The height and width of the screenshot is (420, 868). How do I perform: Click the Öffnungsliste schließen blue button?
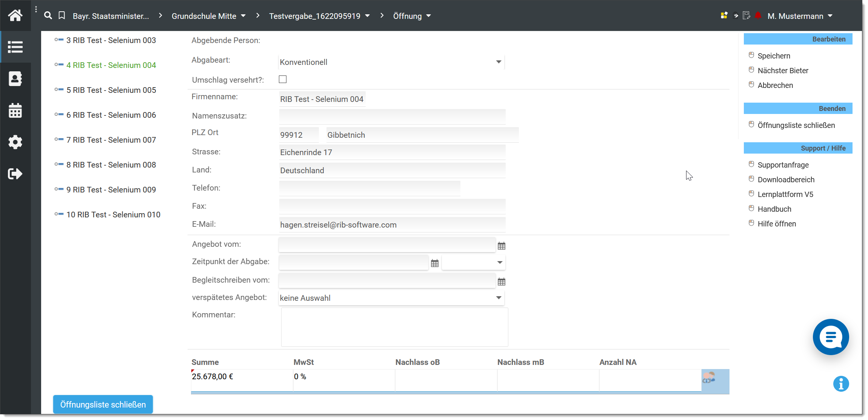coord(103,404)
